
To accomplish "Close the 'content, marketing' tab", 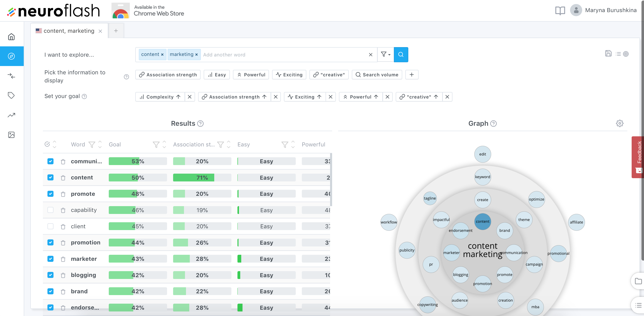I will pyautogui.click(x=100, y=31).
